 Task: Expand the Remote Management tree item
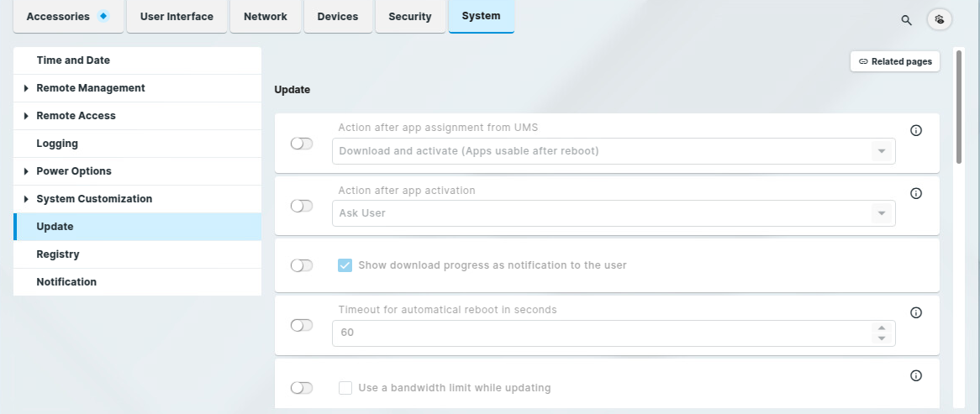[26, 88]
